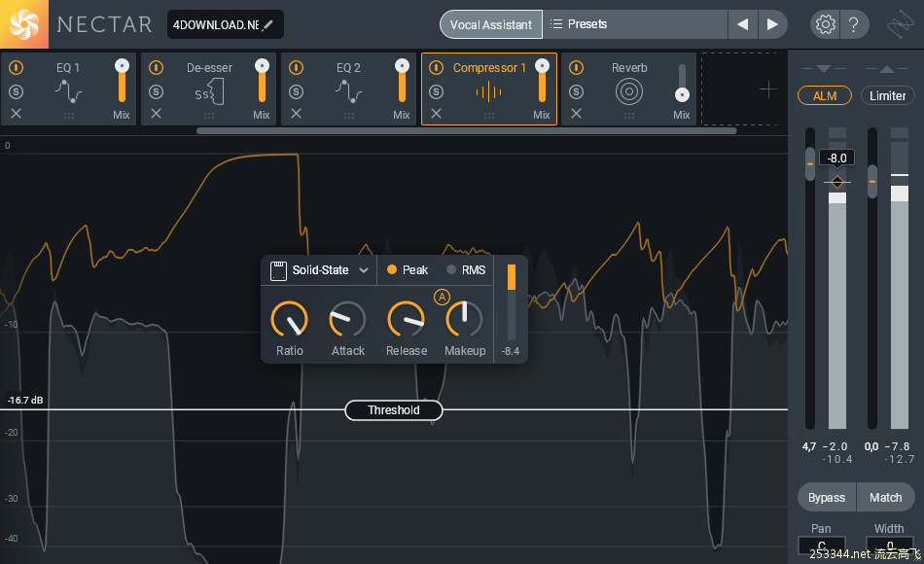Select Peak detection mode
Viewport: 924px width, 564px height.
pyautogui.click(x=408, y=270)
